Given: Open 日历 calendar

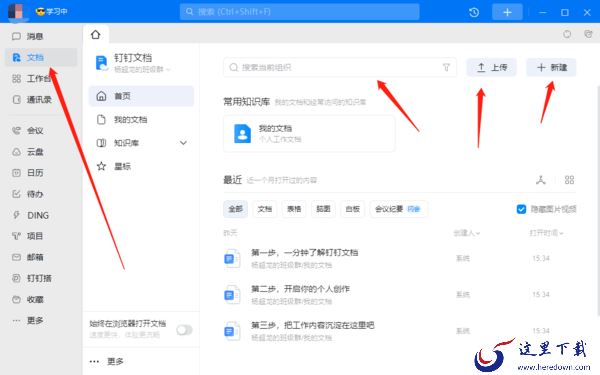Looking at the screenshot, I should (28, 173).
